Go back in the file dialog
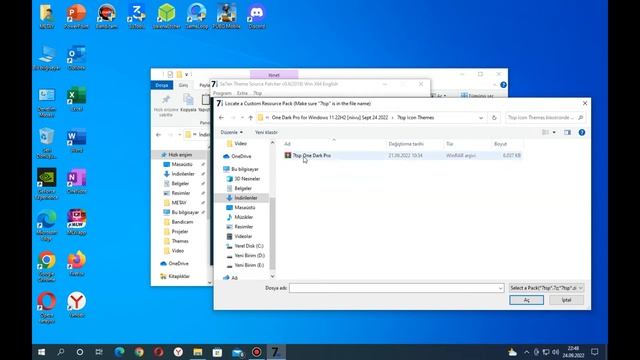This screenshot has width=640, height=360. pyautogui.click(x=221, y=118)
